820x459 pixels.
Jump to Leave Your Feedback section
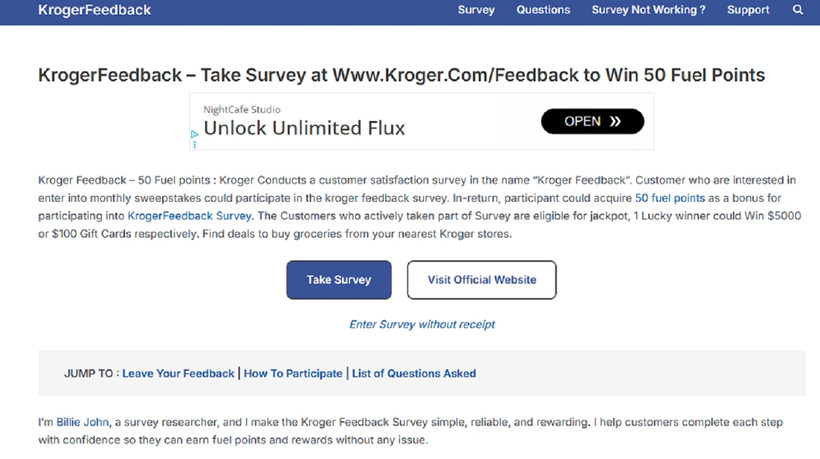(178, 373)
